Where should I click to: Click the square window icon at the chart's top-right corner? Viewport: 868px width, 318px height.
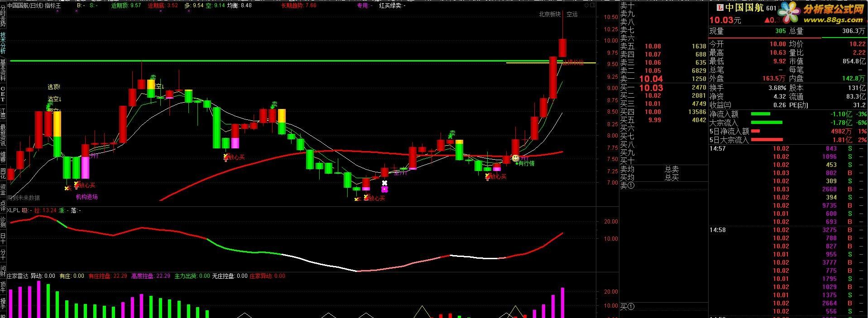coord(592,6)
